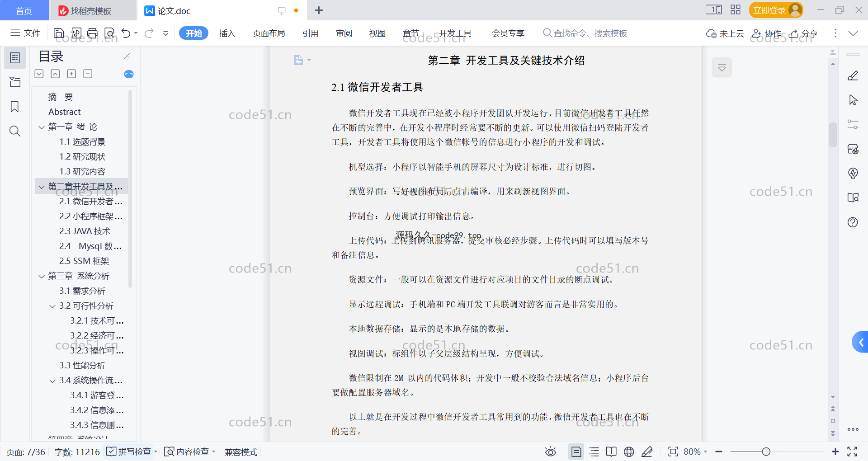
Task: Collapse the 第二章开发工具及 tree node
Action: coord(42,187)
